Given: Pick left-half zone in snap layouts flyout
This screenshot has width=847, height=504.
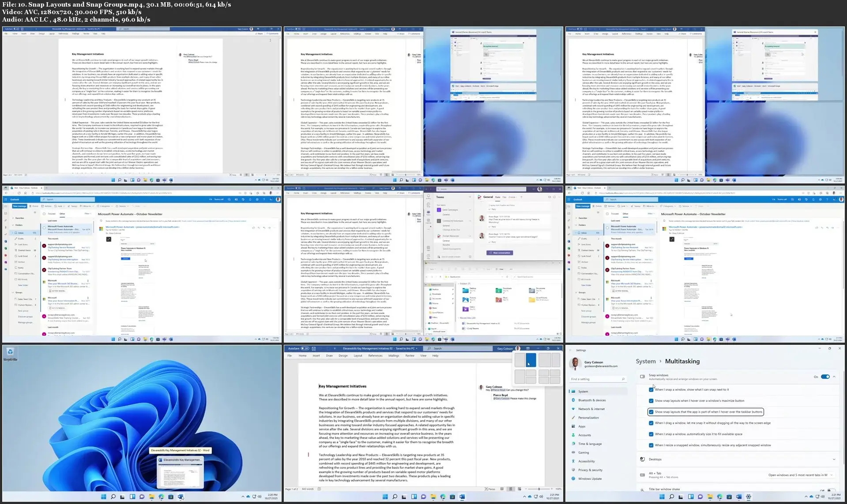Looking at the screenshot, I should (520, 360).
